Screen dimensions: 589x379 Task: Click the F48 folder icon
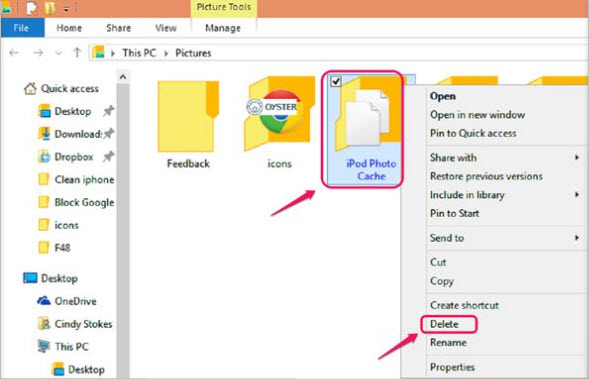click(x=44, y=248)
